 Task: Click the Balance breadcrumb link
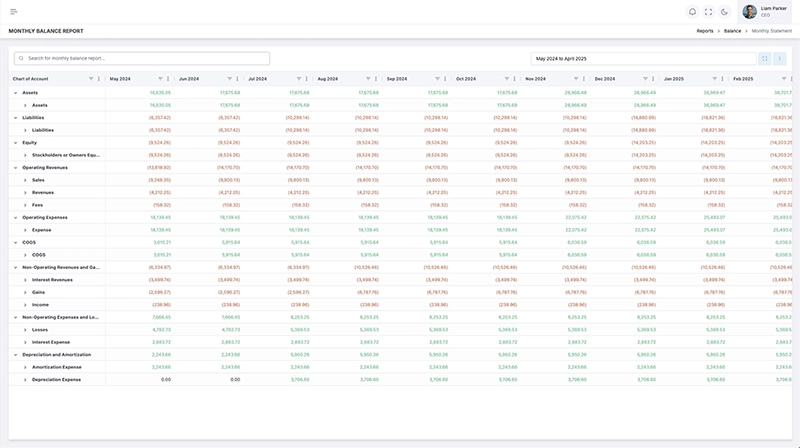(x=732, y=31)
